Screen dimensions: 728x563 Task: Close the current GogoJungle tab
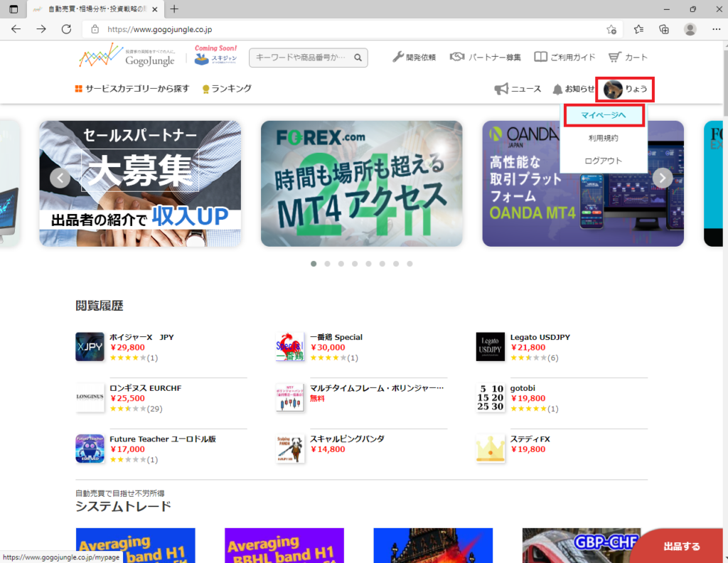pyautogui.click(x=155, y=9)
